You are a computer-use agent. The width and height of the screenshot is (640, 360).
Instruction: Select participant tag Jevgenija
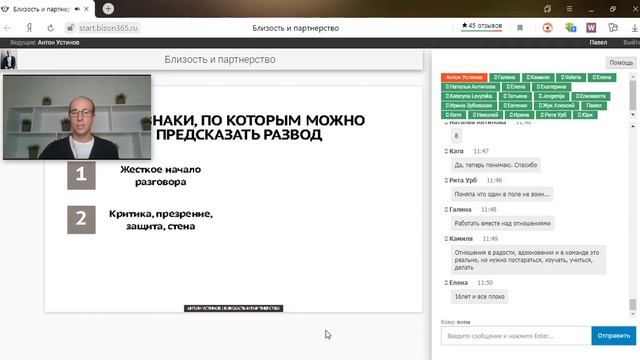pyautogui.click(x=551, y=96)
